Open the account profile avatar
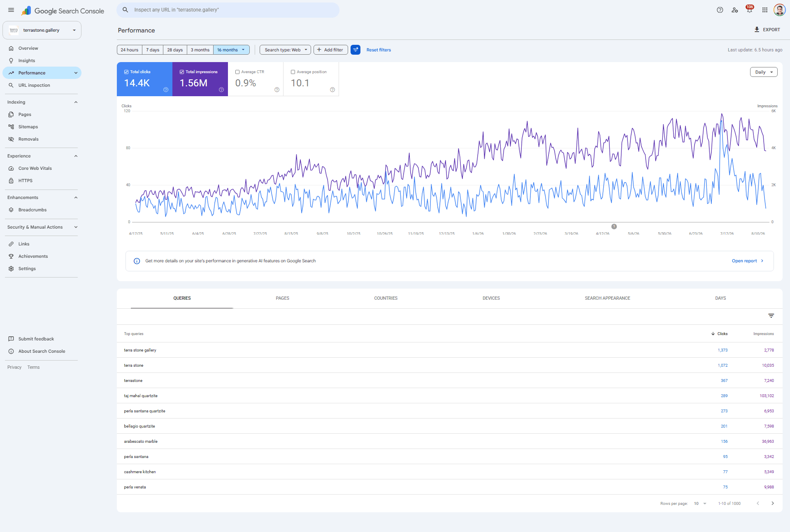This screenshot has width=790, height=532. (x=779, y=10)
